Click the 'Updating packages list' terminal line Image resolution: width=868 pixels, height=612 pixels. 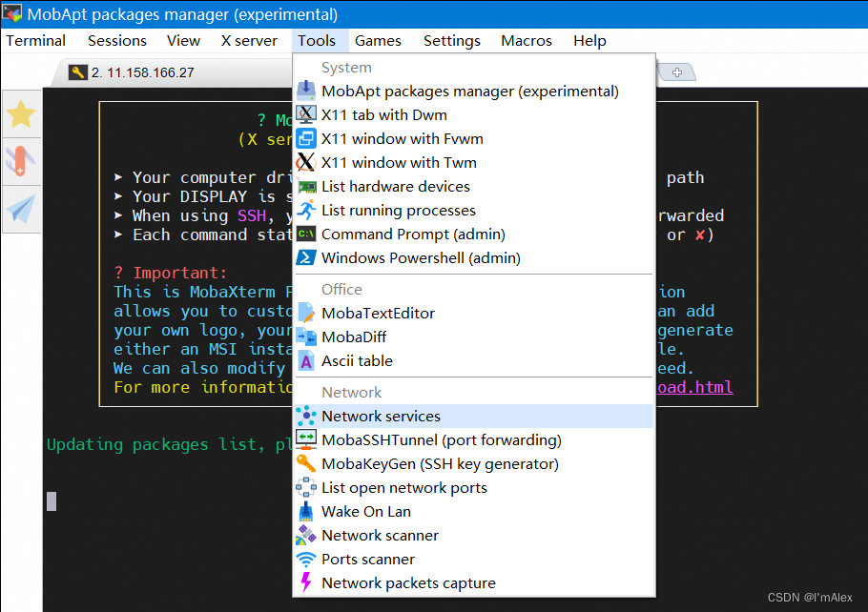tap(169, 444)
